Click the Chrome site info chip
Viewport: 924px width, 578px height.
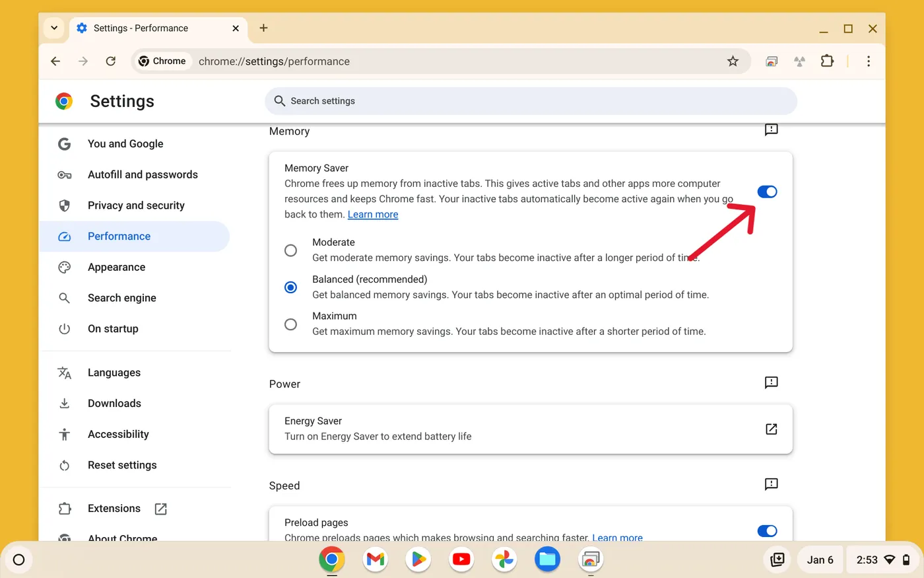162,61
